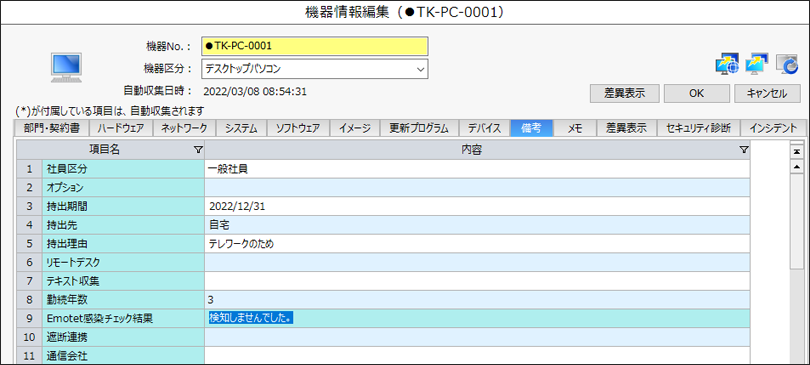
Task: Select the 備考 tab
Action: 532,128
